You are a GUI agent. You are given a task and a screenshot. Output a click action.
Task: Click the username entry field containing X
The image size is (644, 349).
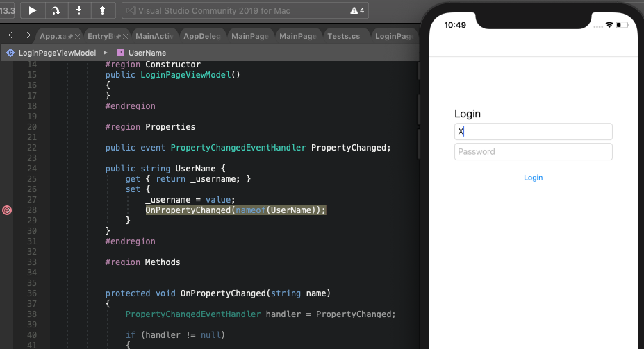(x=534, y=131)
